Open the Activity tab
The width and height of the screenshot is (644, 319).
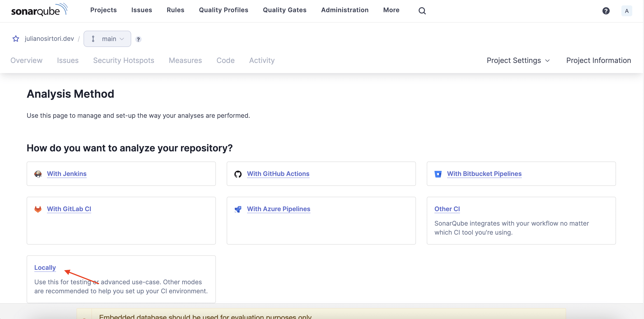point(262,60)
